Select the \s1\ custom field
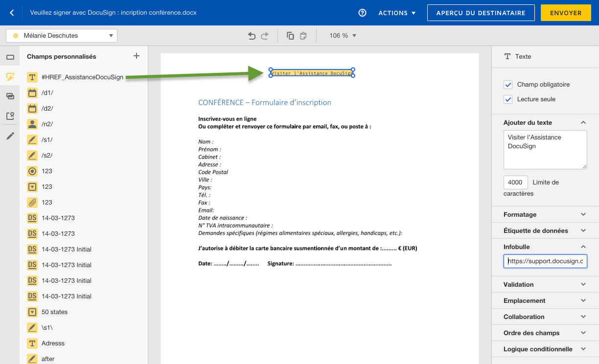 point(47,328)
